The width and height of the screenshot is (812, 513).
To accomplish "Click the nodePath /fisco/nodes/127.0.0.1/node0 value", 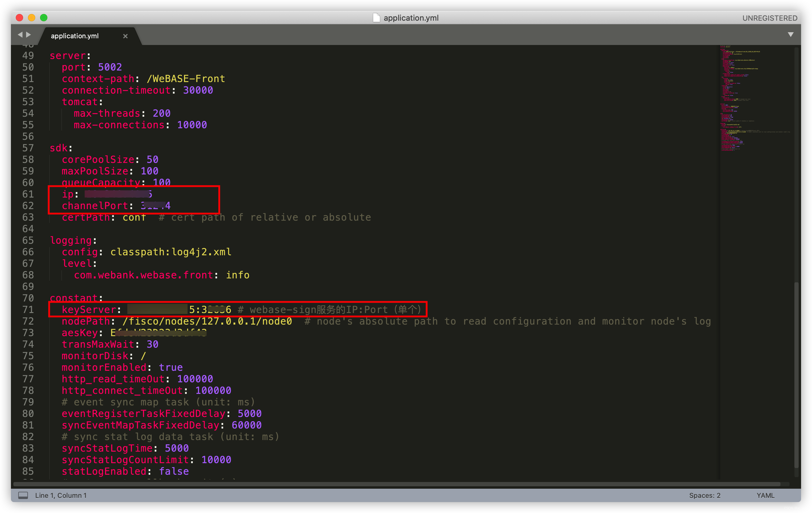I will 207,321.
